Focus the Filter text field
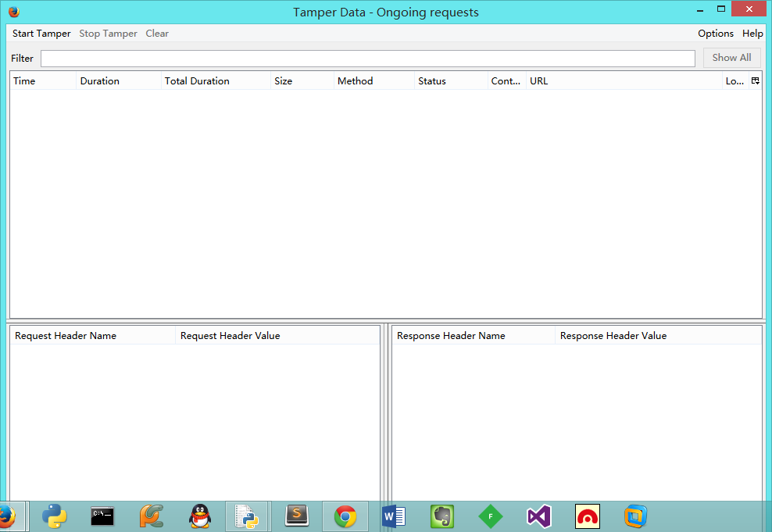This screenshot has height=532, width=772. point(368,58)
